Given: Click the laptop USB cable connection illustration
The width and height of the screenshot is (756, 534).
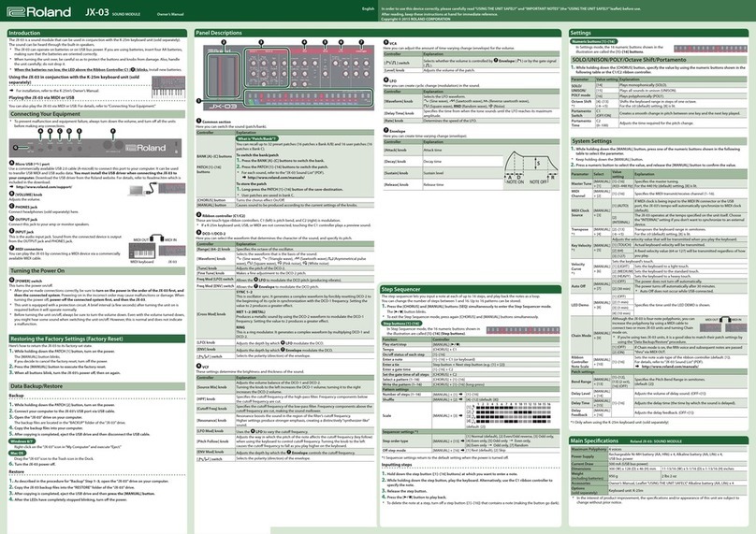Looking at the screenshot, I should tap(156, 188).
